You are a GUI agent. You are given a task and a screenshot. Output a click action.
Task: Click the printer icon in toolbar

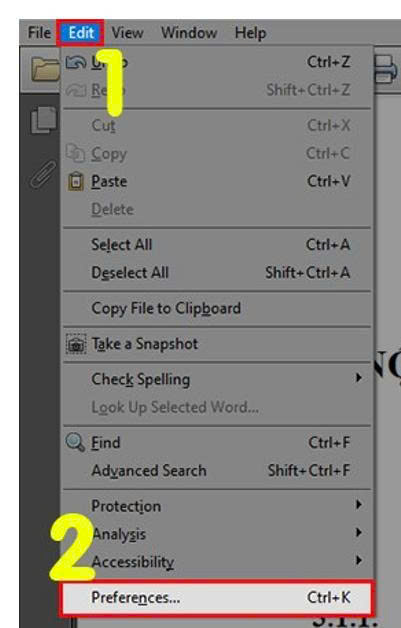pos(386,69)
